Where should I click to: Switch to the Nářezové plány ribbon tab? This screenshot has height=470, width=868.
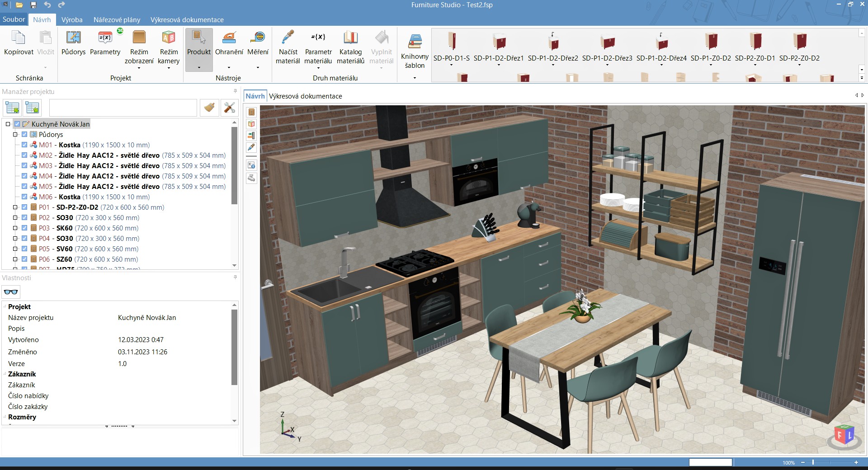coord(117,19)
